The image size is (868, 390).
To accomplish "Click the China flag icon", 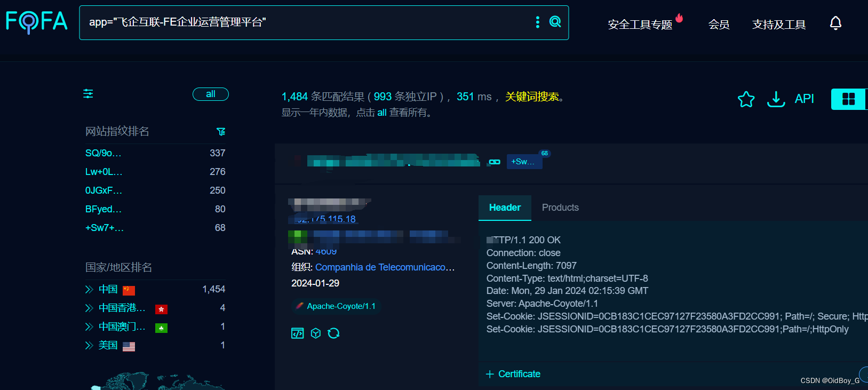I will (x=129, y=290).
